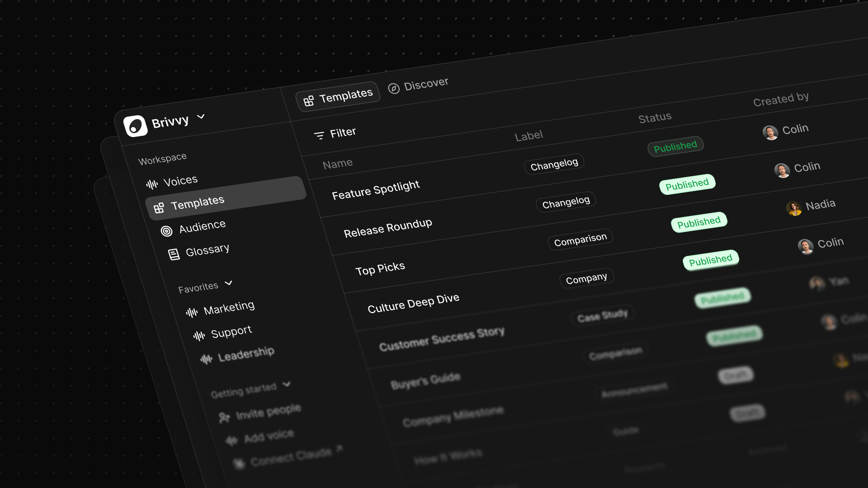Click the Published badge for Top Picks
Viewport: 868px width, 488px height.
(699, 222)
